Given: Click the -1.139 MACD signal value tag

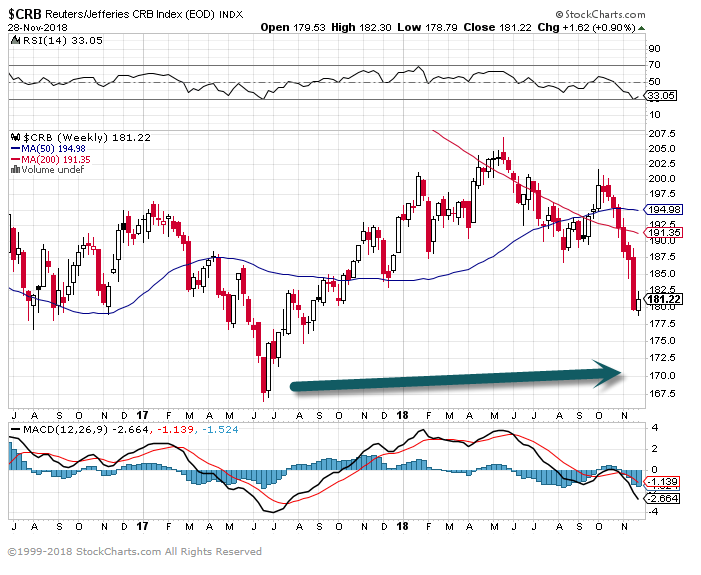Looking at the screenshot, I should point(663,482).
